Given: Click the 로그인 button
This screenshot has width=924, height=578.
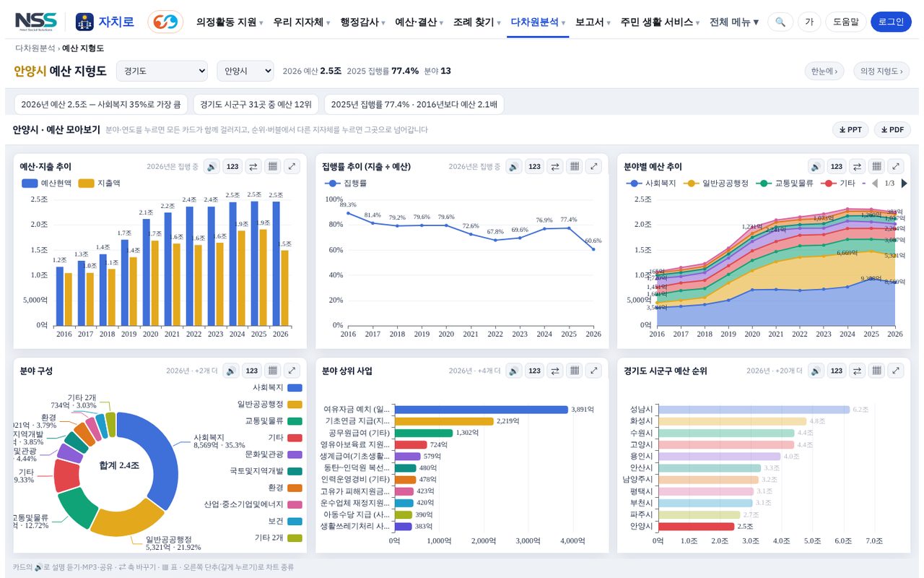Looking at the screenshot, I should [x=891, y=22].
